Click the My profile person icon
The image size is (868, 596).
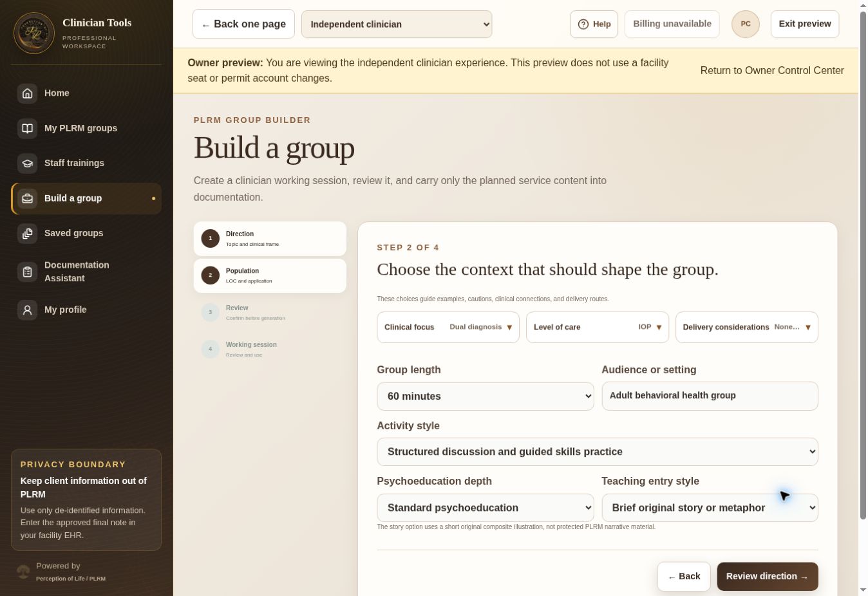point(28,310)
